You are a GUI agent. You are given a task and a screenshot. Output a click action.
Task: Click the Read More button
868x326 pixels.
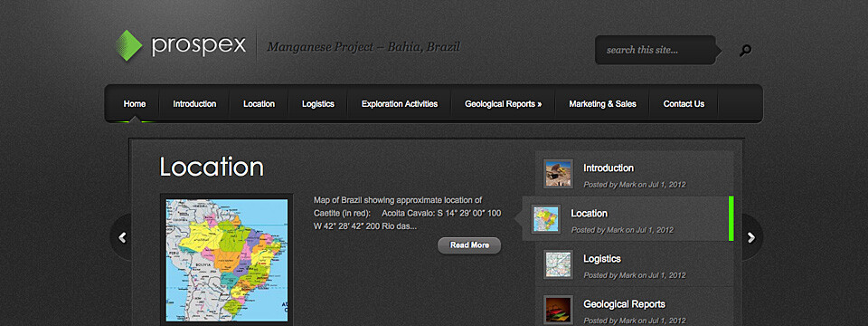[469, 245]
